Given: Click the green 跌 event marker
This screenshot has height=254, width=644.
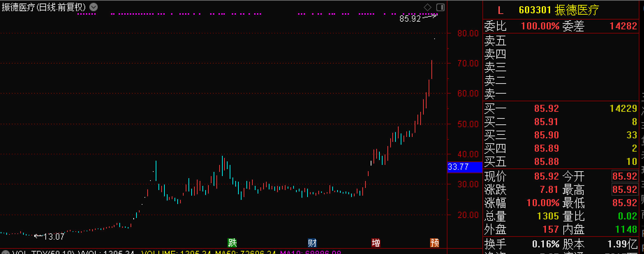Looking at the screenshot, I should click(232, 242).
